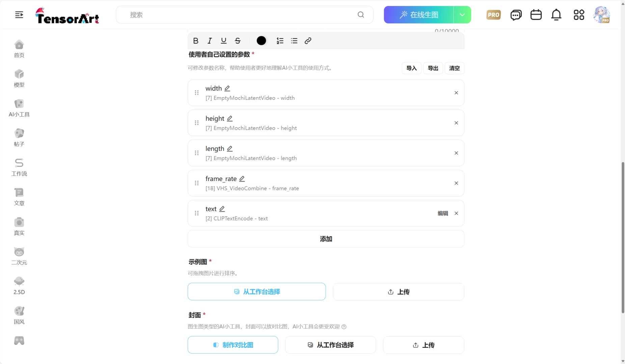Grab the drag handle of length row

point(197,153)
